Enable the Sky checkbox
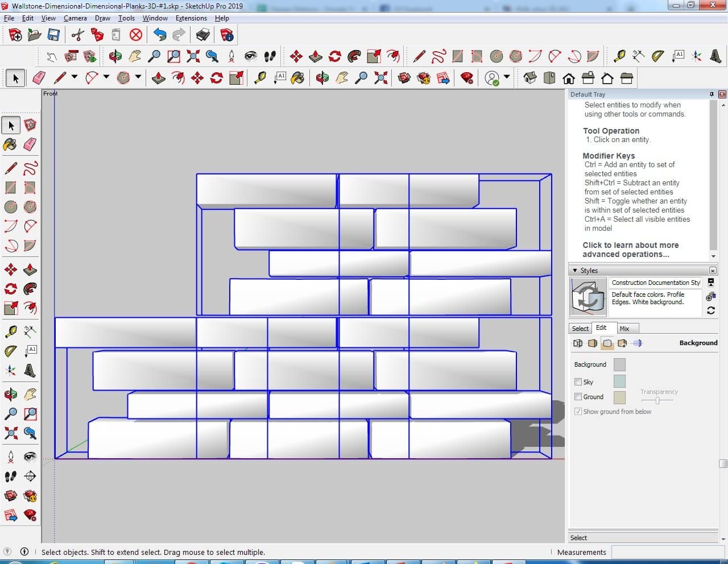Image resolution: width=728 pixels, height=564 pixels. [578, 382]
